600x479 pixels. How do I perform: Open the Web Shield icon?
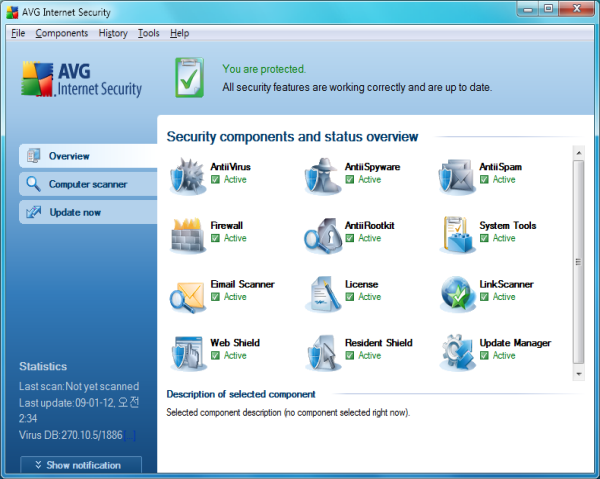click(187, 353)
